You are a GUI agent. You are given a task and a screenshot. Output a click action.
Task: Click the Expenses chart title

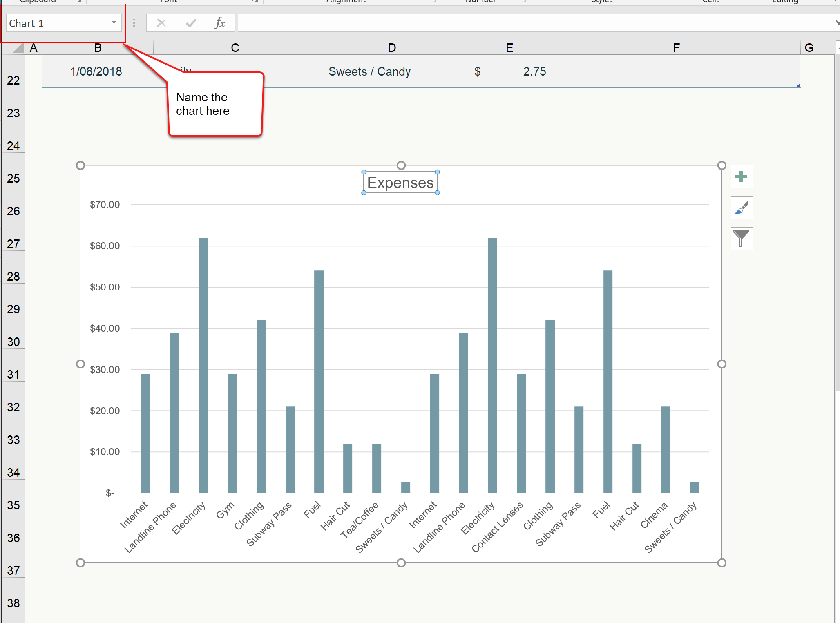click(400, 183)
